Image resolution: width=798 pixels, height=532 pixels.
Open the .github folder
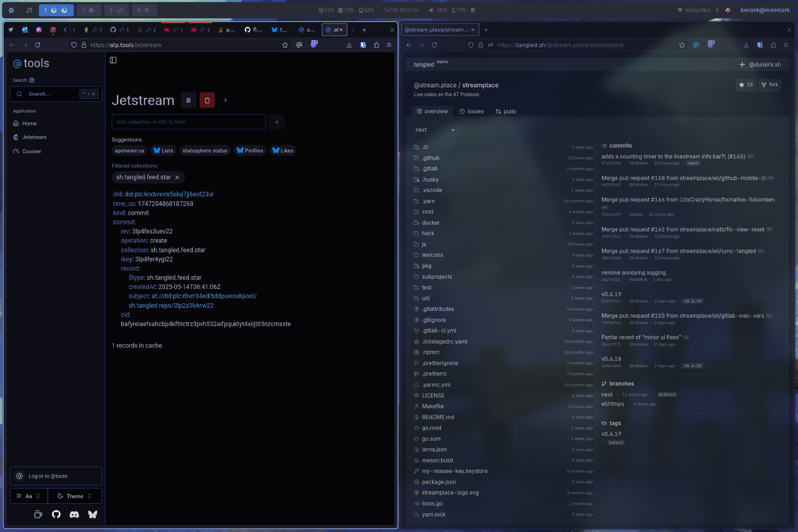[431, 158]
